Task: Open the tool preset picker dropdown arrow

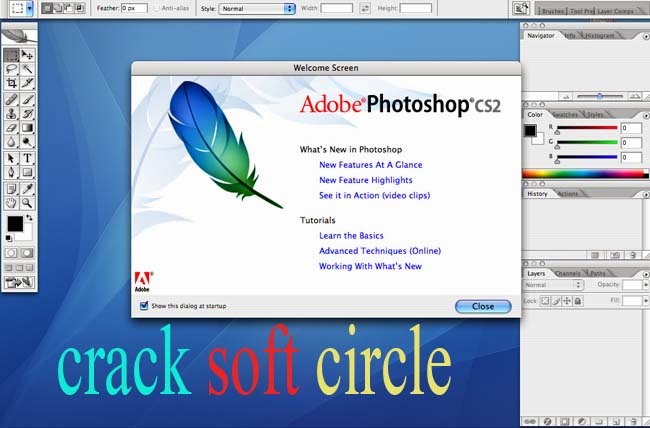Action: (29, 8)
